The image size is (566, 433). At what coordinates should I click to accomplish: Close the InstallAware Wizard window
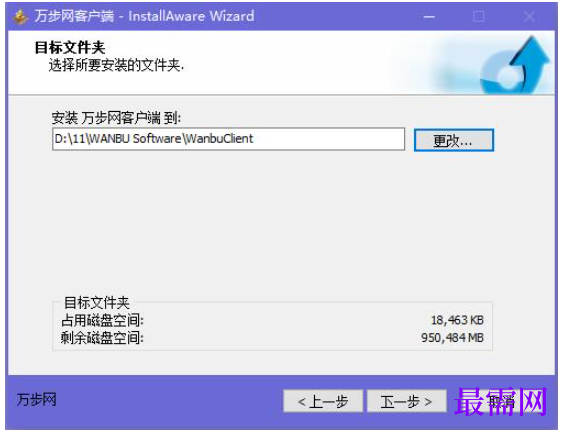coord(530,17)
